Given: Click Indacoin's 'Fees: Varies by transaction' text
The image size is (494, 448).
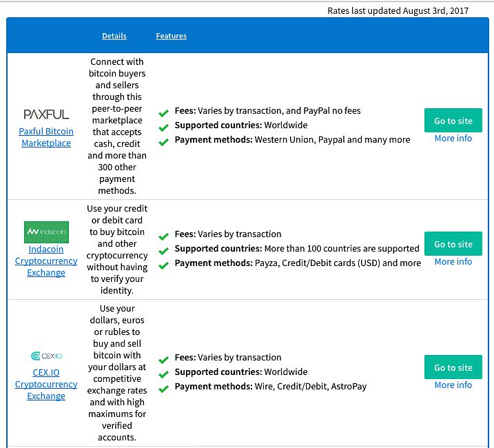Looking at the screenshot, I should coord(228,234).
